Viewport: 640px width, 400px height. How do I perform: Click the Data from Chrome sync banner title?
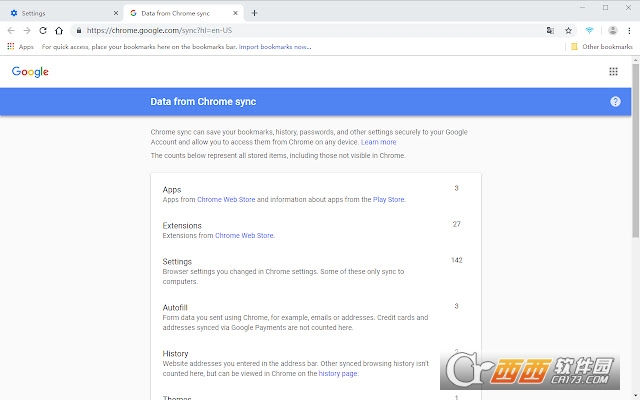pos(203,102)
